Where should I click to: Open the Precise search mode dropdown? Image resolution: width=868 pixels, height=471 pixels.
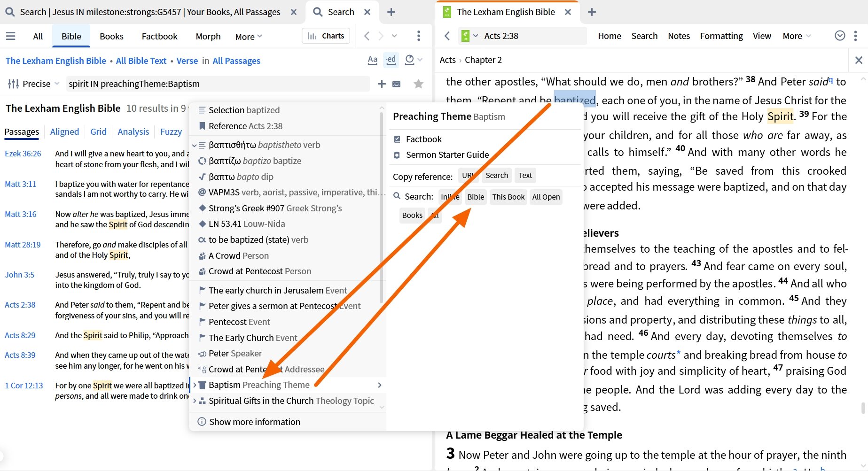34,84
